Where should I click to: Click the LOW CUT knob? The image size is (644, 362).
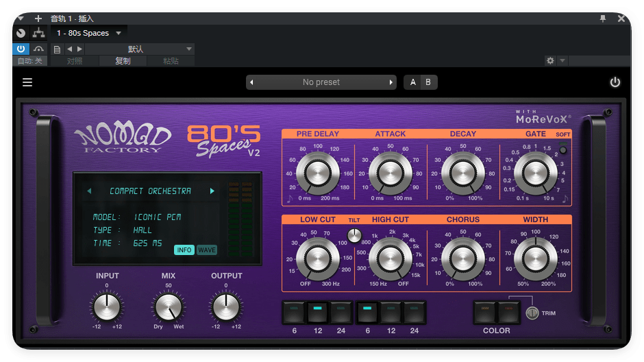(318, 259)
